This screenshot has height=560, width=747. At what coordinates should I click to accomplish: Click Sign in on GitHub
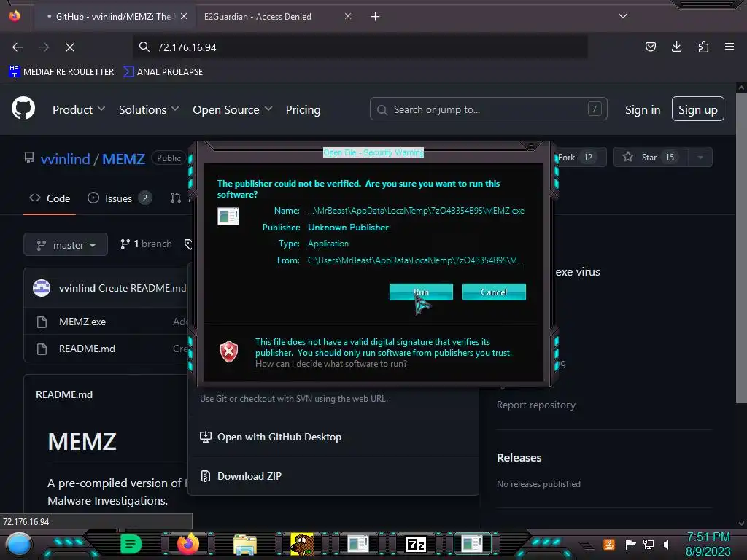642,109
